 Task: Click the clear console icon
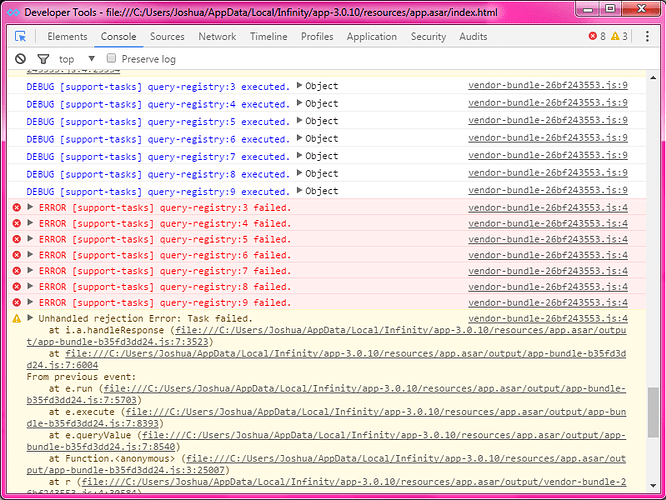tap(20, 59)
